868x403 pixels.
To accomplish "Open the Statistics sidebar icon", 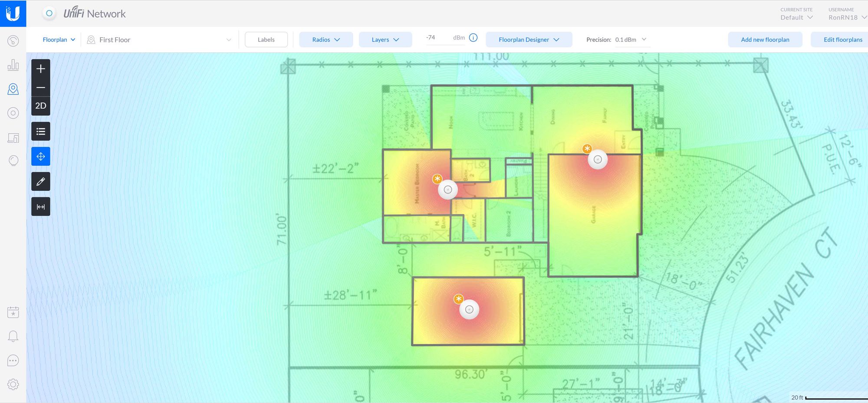I will (x=13, y=65).
